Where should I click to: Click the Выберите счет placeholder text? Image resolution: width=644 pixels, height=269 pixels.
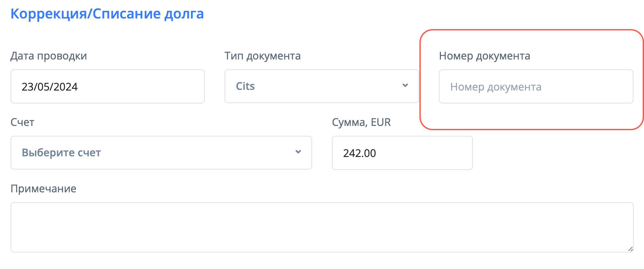click(61, 153)
